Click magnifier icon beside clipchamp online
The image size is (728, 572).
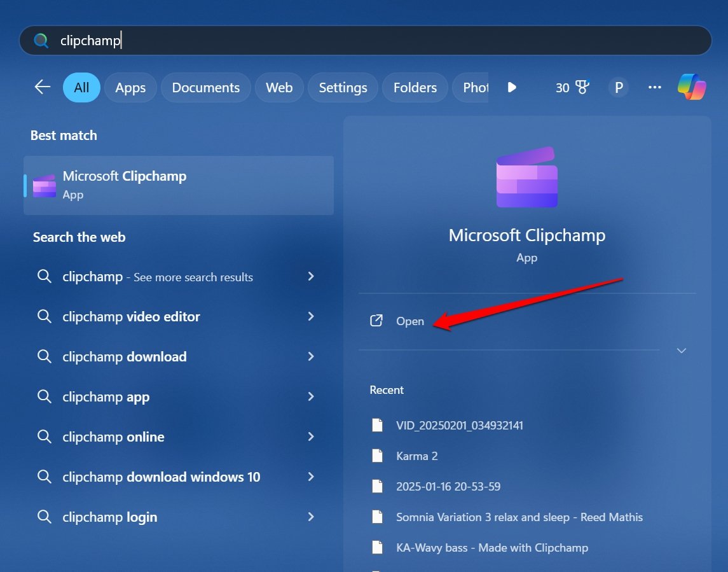pyautogui.click(x=44, y=436)
